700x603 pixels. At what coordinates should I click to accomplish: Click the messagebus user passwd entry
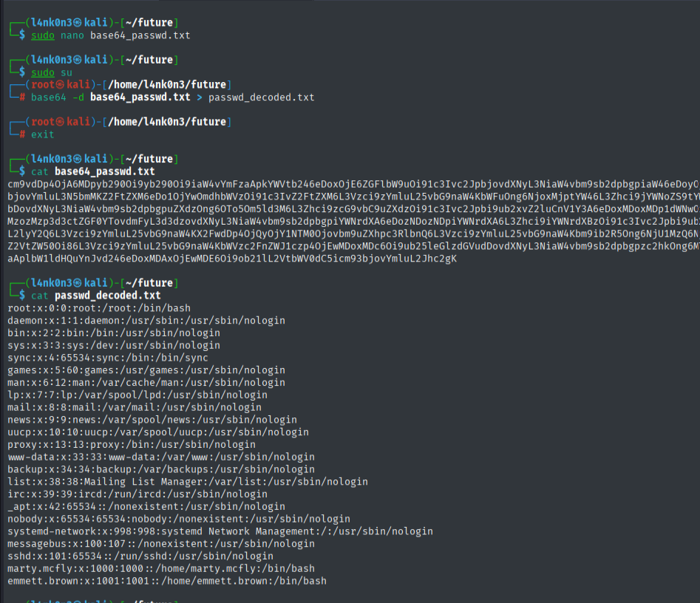pyautogui.click(x=160, y=543)
